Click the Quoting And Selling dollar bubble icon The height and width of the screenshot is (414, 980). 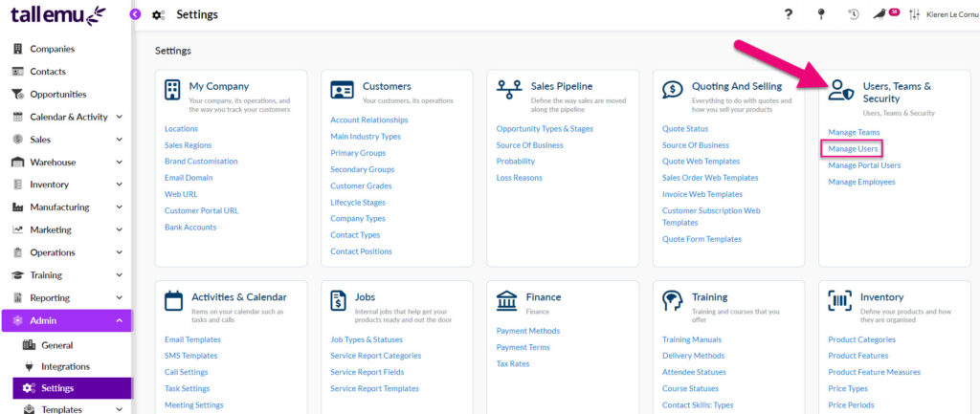(x=672, y=89)
